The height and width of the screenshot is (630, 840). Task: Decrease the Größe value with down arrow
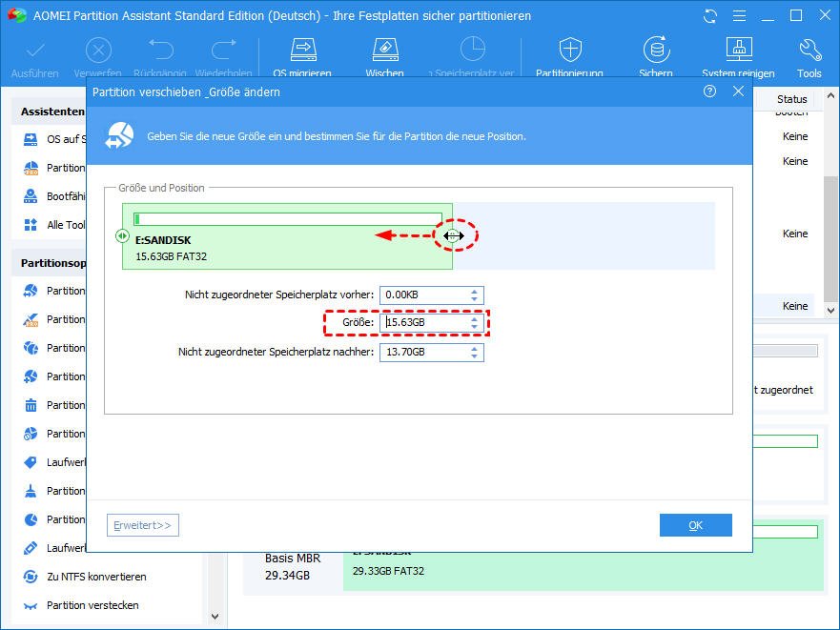474,326
